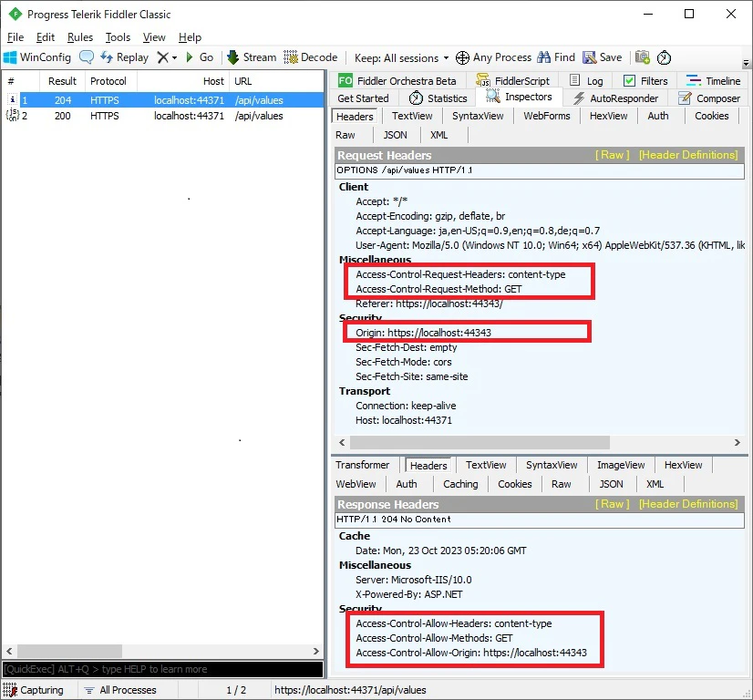The width and height of the screenshot is (753, 700).
Task: Click the All Processes status filter
Action: pos(120,690)
